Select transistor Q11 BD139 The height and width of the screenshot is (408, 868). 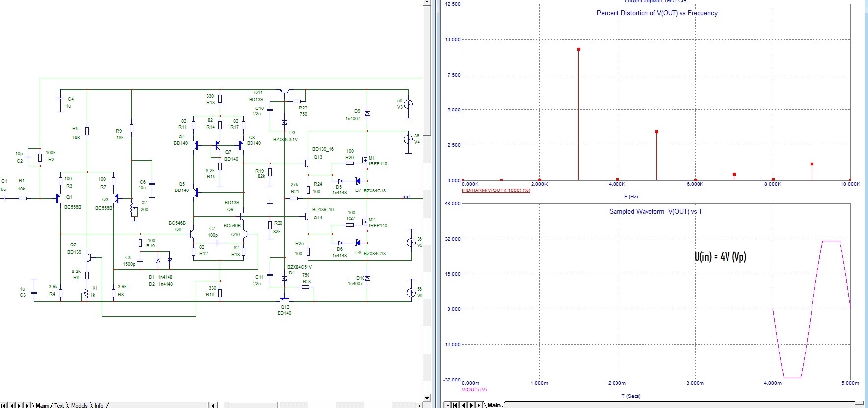(x=284, y=91)
